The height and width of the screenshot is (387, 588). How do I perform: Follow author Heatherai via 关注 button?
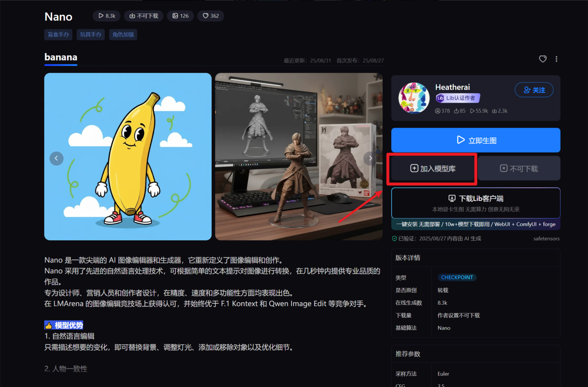(534, 90)
